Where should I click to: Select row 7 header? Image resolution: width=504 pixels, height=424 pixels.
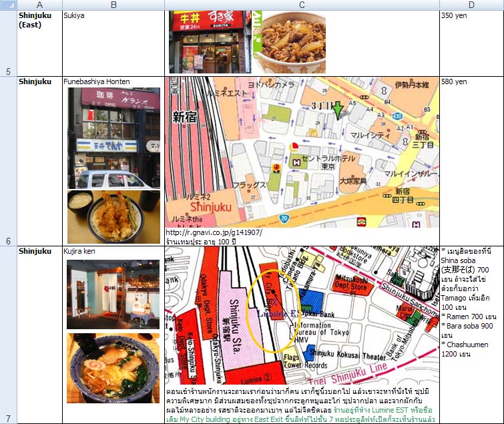click(9, 335)
